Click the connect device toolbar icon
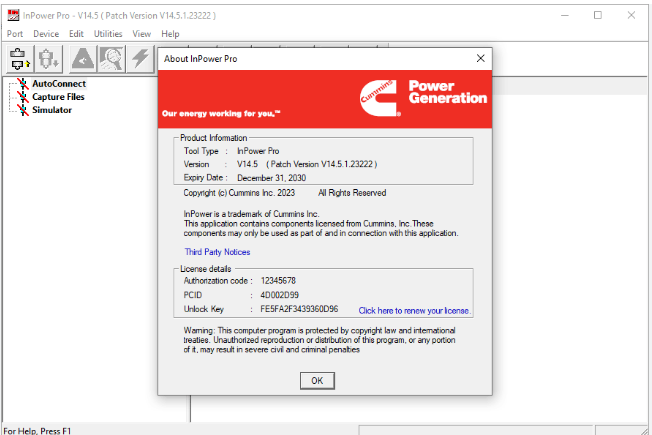This screenshot has width=652, height=435. pos(20,59)
